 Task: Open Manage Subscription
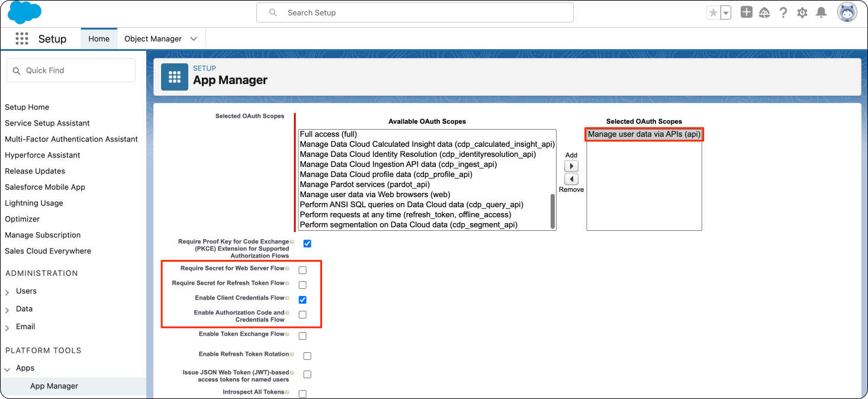coord(43,235)
